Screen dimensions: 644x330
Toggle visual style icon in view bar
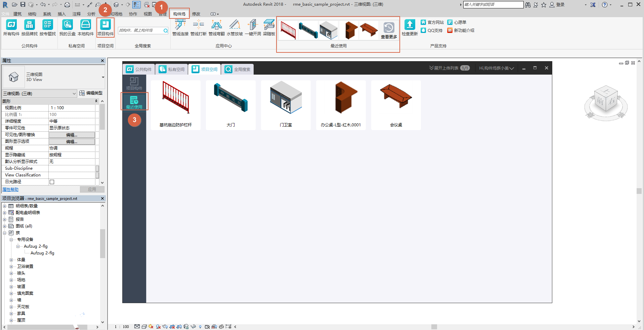coord(144,326)
